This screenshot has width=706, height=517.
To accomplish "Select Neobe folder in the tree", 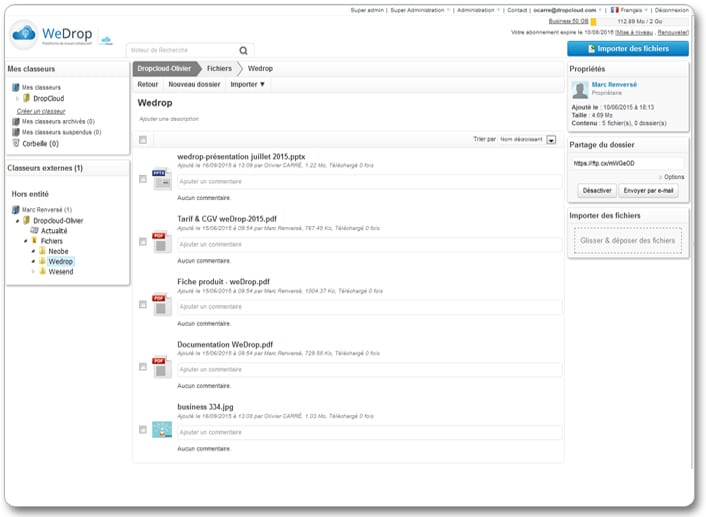I will click(x=59, y=251).
